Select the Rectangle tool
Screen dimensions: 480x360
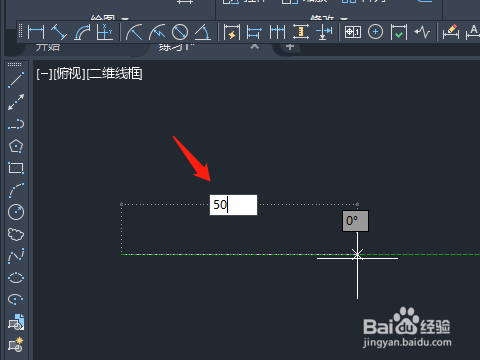(16, 168)
